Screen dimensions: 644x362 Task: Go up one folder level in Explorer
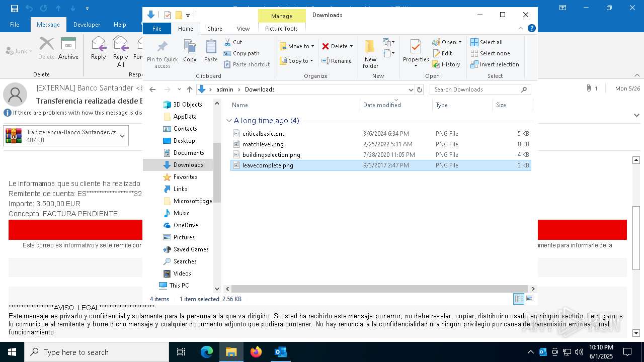click(x=189, y=89)
